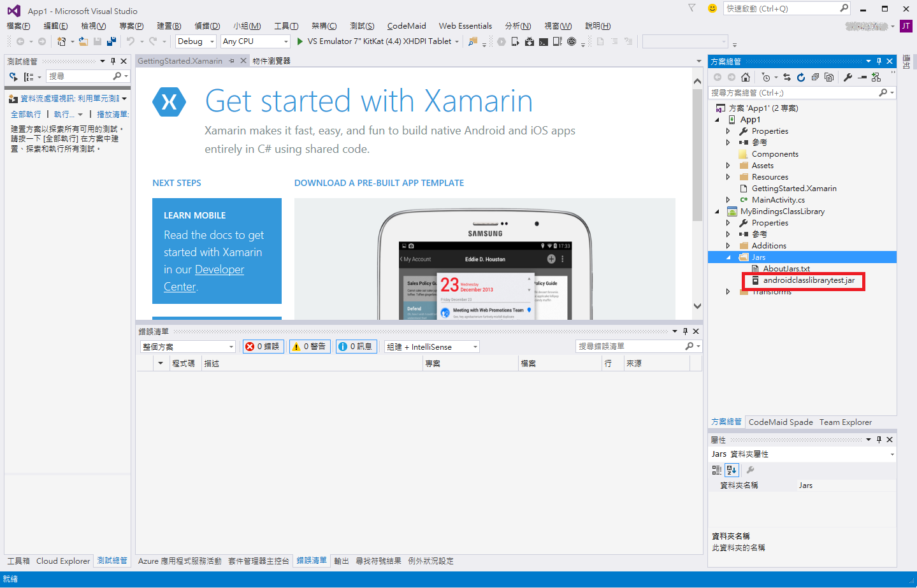Viewport: 917px width, 588px height.
Task: Open the Android SDK Manager icon
Action: coord(530,41)
